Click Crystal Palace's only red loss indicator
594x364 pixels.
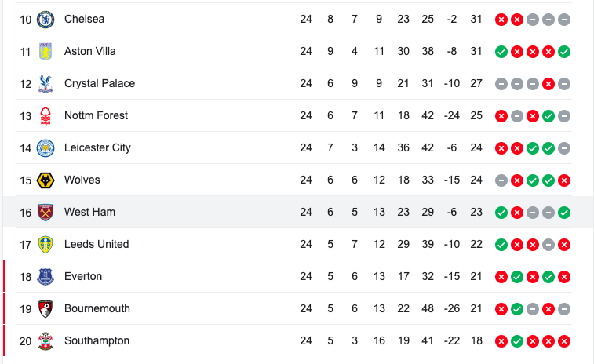[x=548, y=84]
